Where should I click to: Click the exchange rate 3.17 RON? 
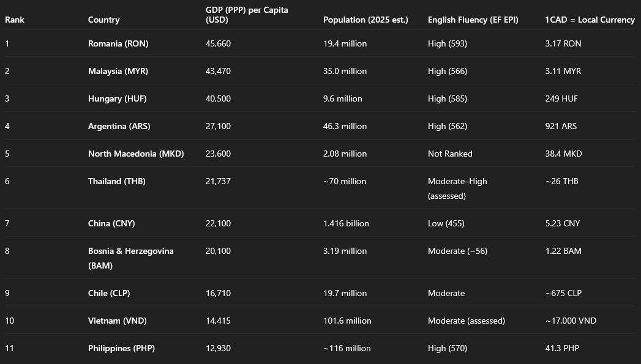click(563, 43)
